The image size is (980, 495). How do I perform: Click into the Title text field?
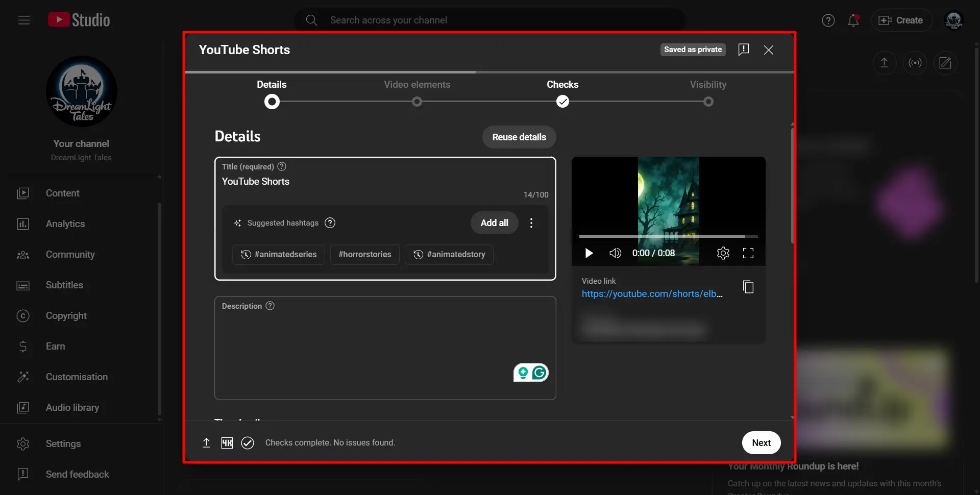coord(385,182)
